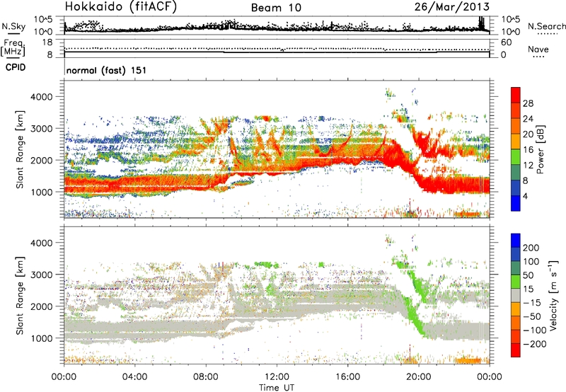Click the 'N.Search' legend label
This screenshot has height=392, width=566.
[546, 26]
